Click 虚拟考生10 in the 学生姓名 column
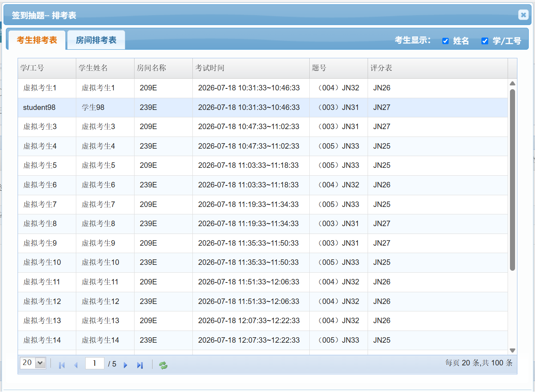Image resolution: width=535 pixels, height=392 pixels. [105, 263]
